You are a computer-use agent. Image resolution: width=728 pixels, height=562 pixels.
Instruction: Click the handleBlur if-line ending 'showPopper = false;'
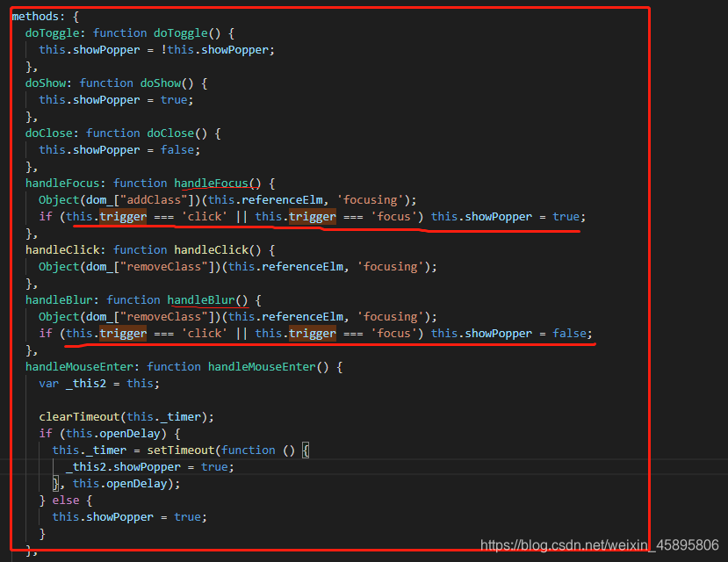(315, 335)
